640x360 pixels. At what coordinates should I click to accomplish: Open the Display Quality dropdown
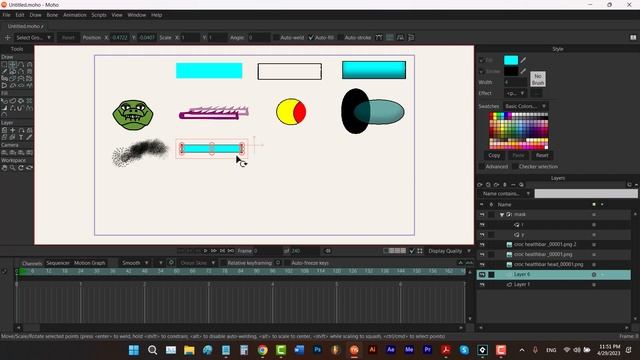pyautogui.click(x=449, y=251)
